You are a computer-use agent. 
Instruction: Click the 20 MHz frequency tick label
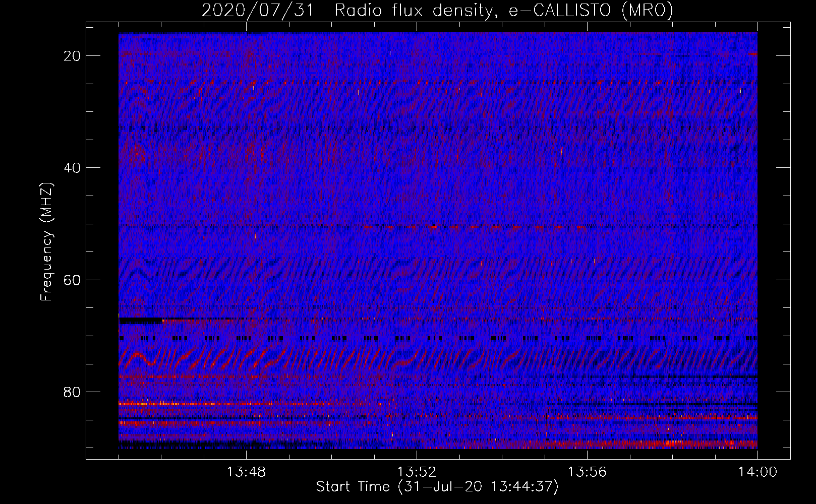(x=73, y=56)
